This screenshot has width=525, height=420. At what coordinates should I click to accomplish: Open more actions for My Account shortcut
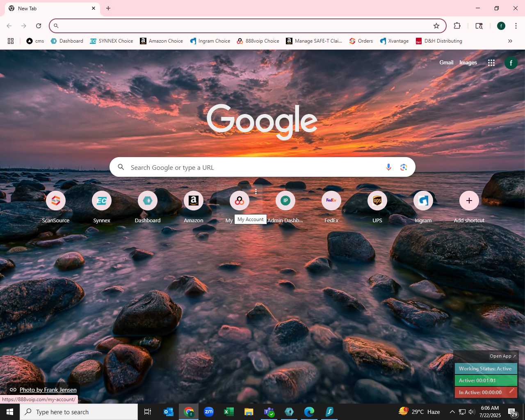(x=256, y=192)
